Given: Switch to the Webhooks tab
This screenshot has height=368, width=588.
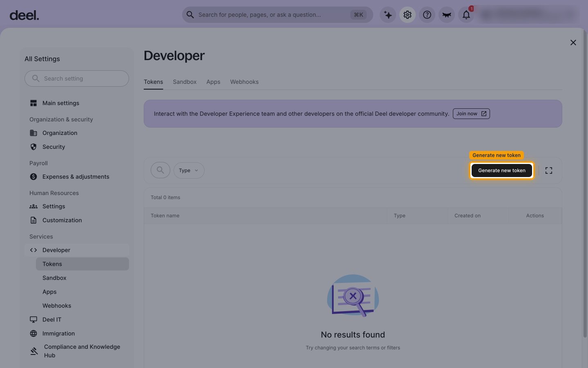Looking at the screenshot, I should pos(244,82).
